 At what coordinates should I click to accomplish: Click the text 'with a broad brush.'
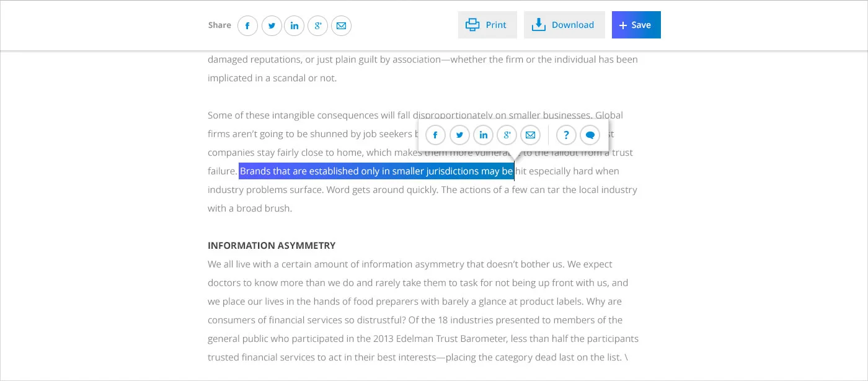pos(250,208)
